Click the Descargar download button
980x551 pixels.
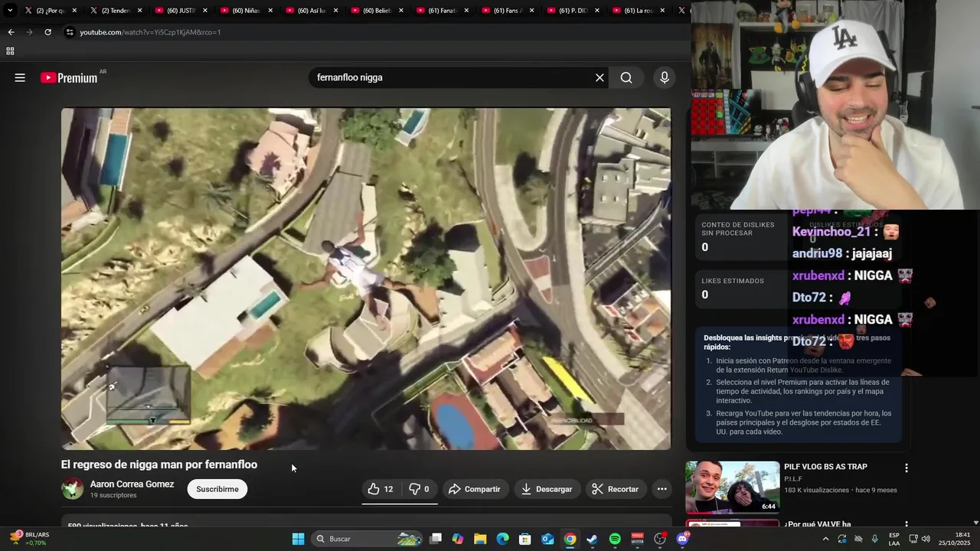click(547, 489)
